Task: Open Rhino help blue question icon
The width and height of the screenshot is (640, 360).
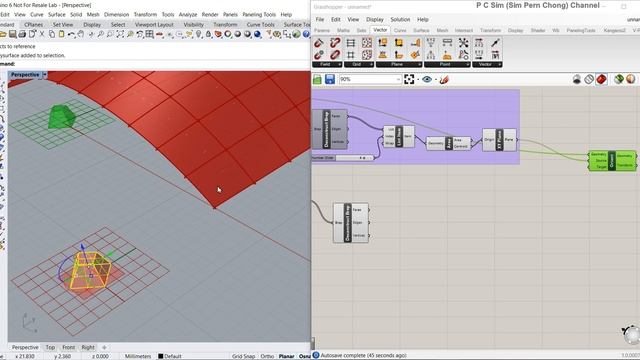Action: pos(306,34)
